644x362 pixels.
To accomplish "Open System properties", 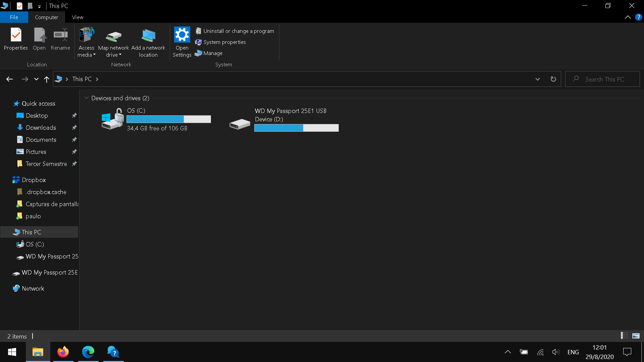I will pyautogui.click(x=224, y=42).
